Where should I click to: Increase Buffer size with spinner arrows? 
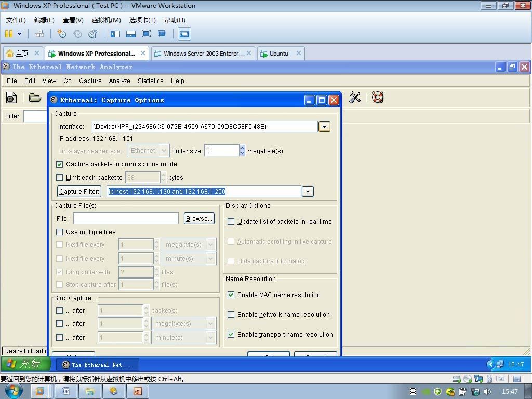point(242,148)
